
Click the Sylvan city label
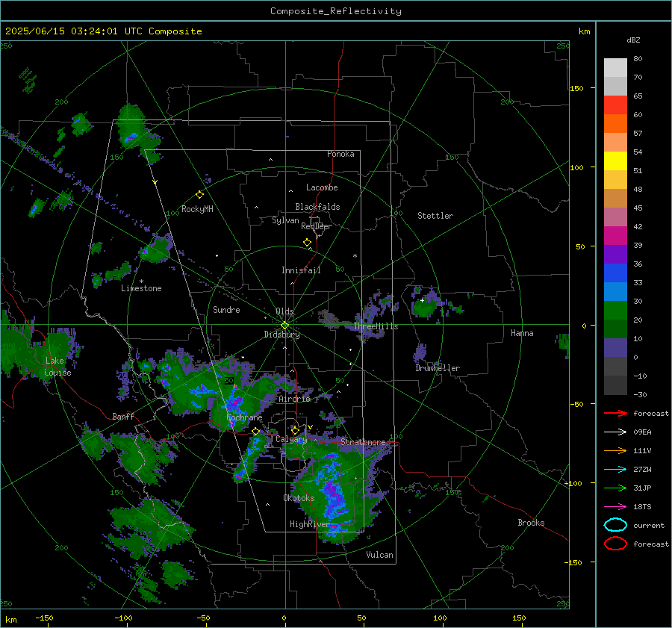[x=285, y=221]
